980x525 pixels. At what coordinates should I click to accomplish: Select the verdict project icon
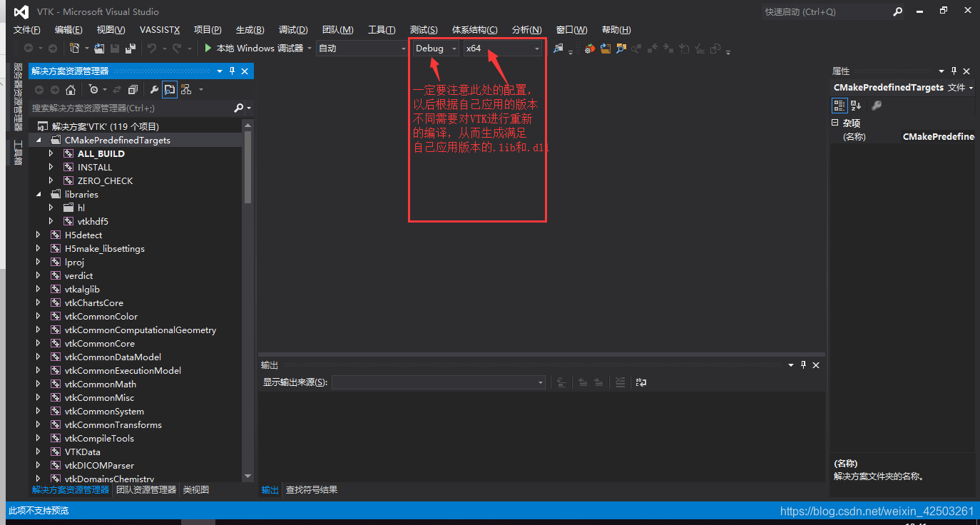(56, 276)
